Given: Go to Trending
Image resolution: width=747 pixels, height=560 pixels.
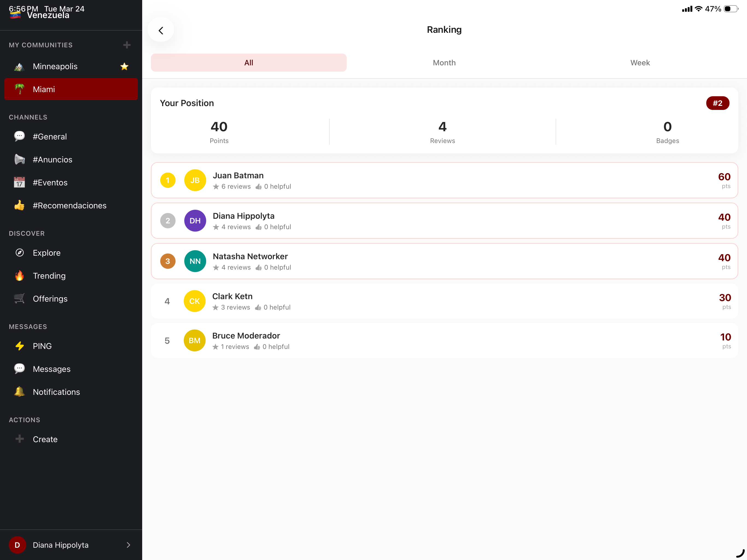Looking at the screenshot, I should [71, 276].
